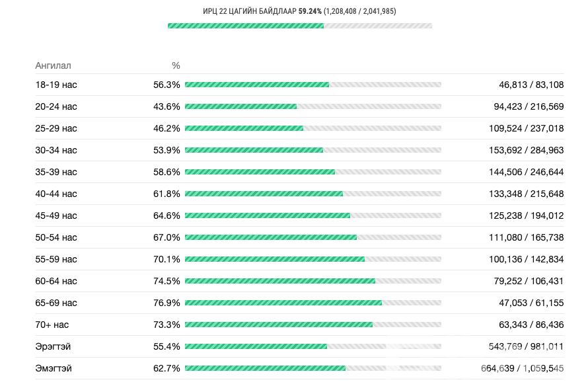Click the '%' column header
The image size is (588, 390).
[176, 65]
